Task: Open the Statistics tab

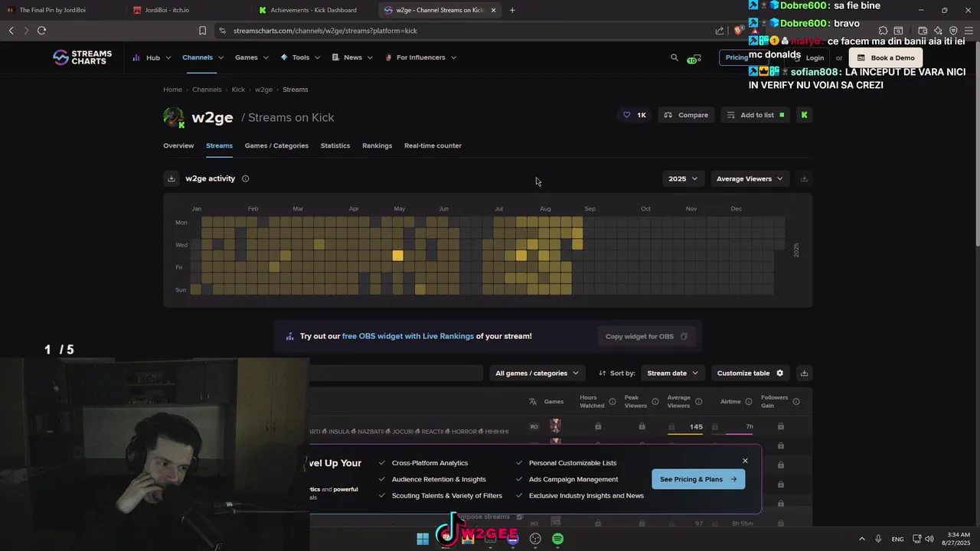Action: 335,145
